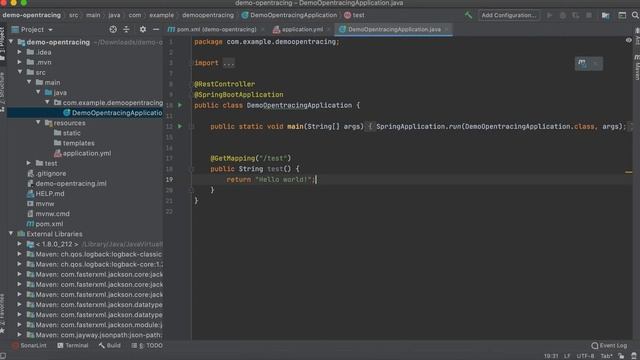Collapse the java folder arrow

click(38, 93)
